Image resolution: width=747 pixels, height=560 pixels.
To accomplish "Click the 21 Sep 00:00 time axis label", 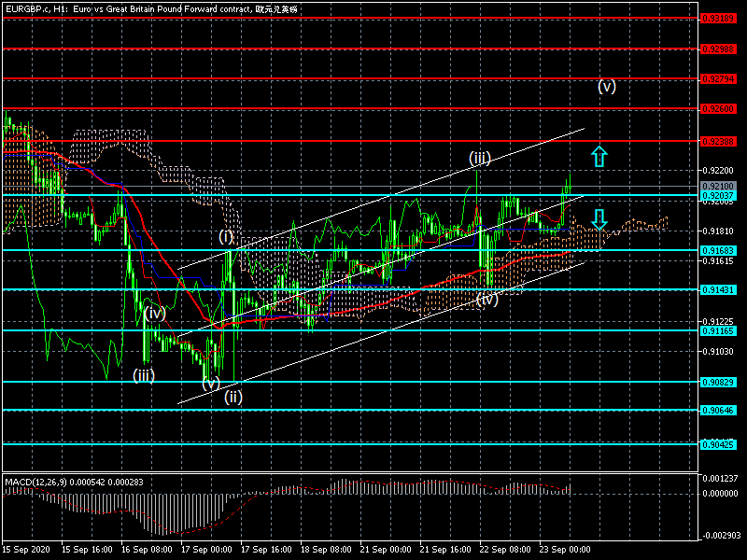I will click(x=386, y=549).
